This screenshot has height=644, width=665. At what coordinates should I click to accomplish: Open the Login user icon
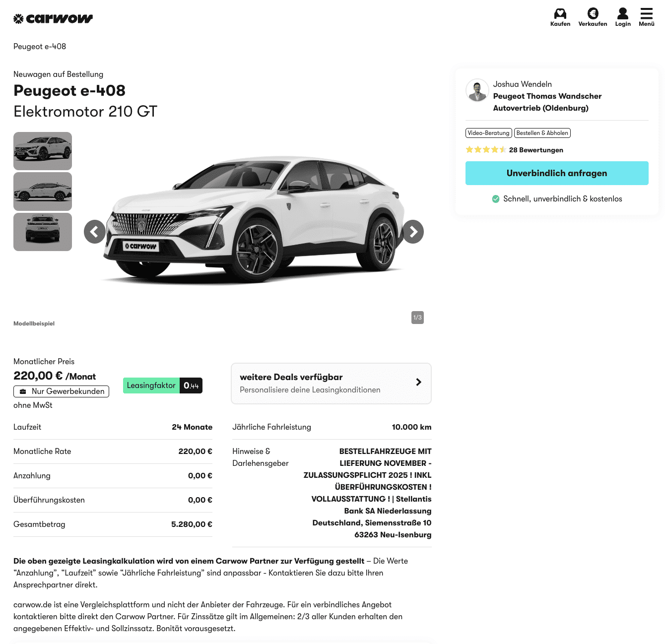click(623, 17)
